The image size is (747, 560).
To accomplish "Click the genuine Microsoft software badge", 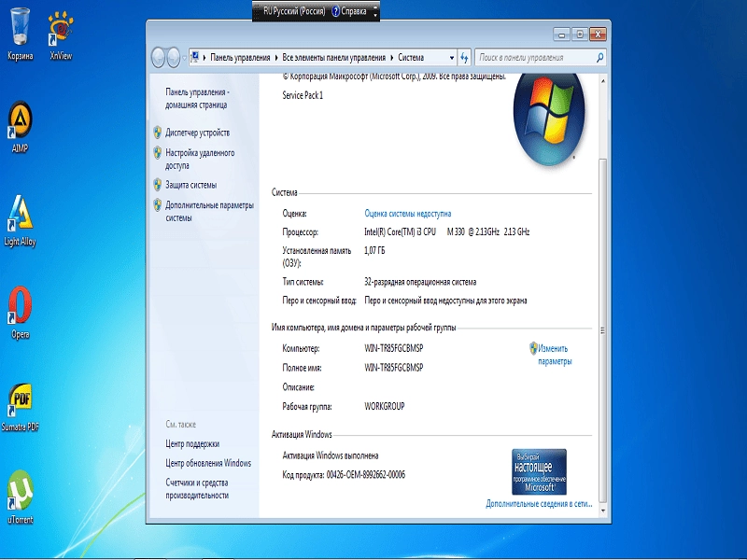I will point(540,471).
